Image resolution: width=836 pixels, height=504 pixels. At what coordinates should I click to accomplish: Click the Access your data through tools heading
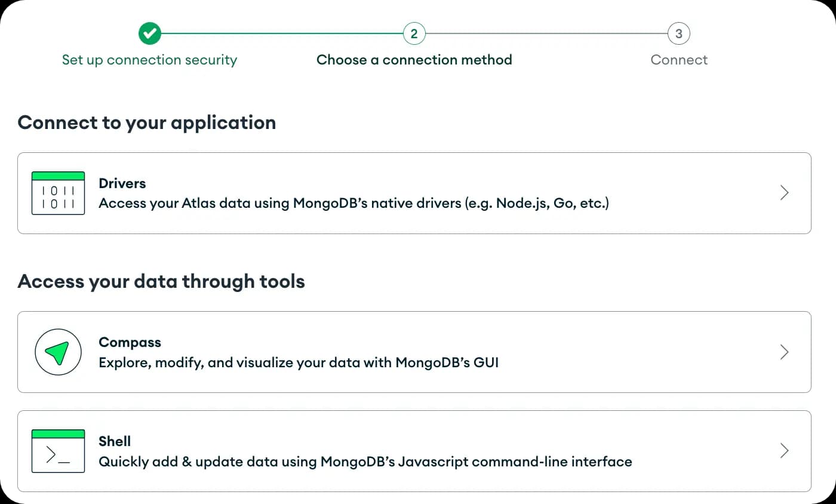[x=161, y=281]
